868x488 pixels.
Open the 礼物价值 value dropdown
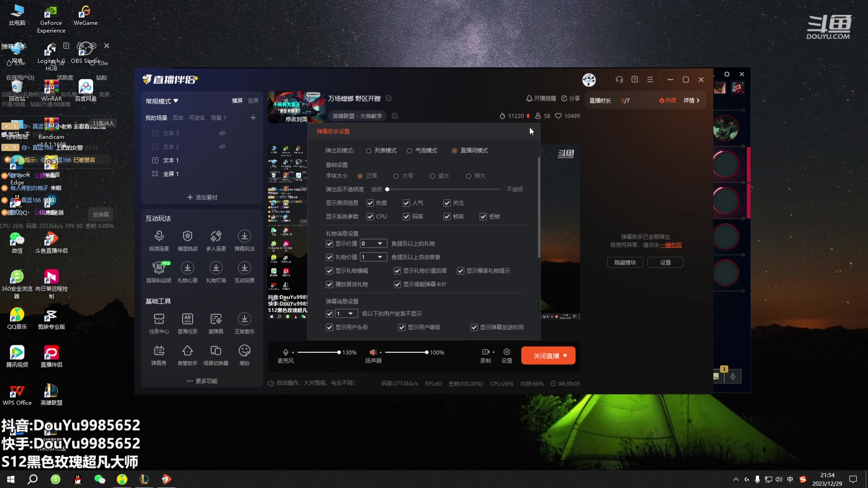pyautogui.click(x=373, y=257)
